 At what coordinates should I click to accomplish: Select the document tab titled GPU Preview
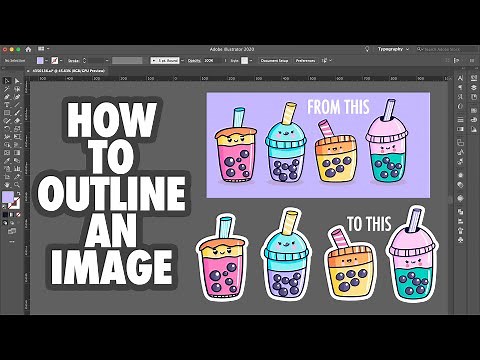pyautogui.click(x=68, y=71)
